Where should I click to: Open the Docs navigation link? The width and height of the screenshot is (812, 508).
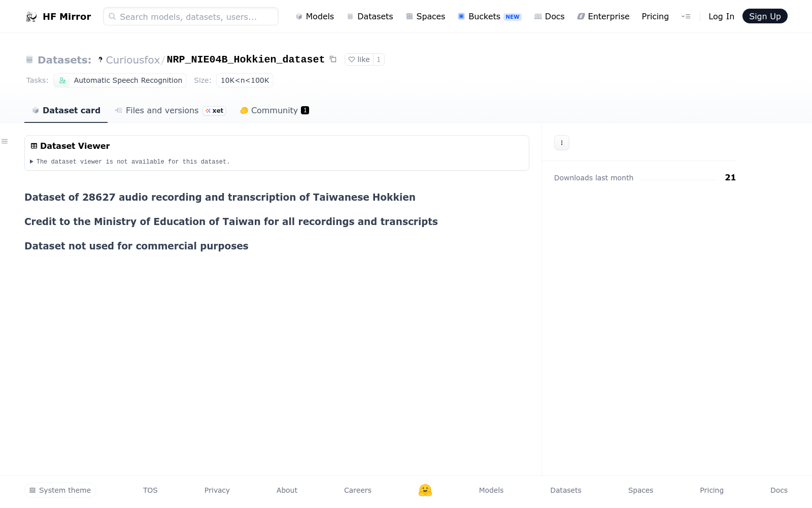(x=550, y=16)
